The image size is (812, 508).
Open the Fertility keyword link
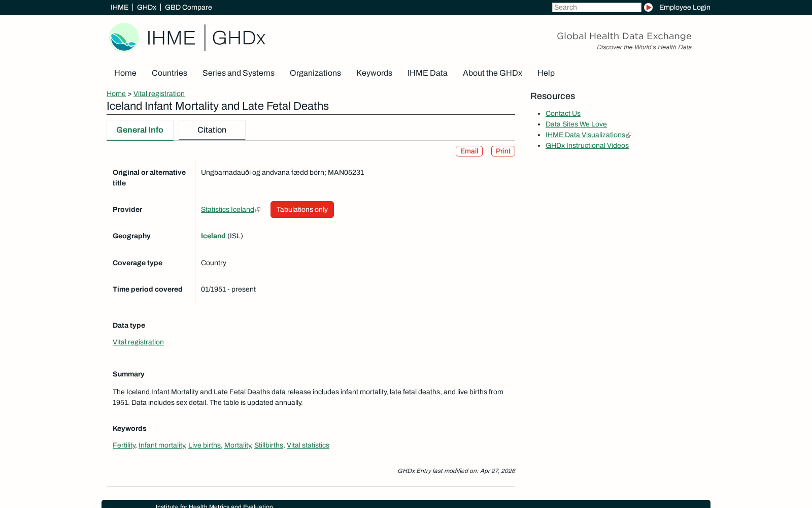(x=124, y=445)
